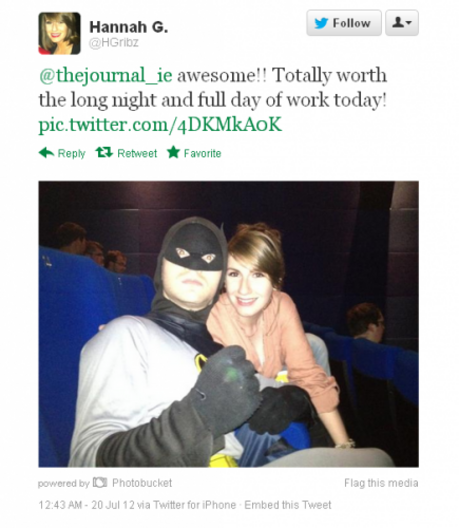Viewport: 459px width, 528px height.
Task: Click the Photobucket camera icon
Action: pyautogui.click(x=100, y=483)
